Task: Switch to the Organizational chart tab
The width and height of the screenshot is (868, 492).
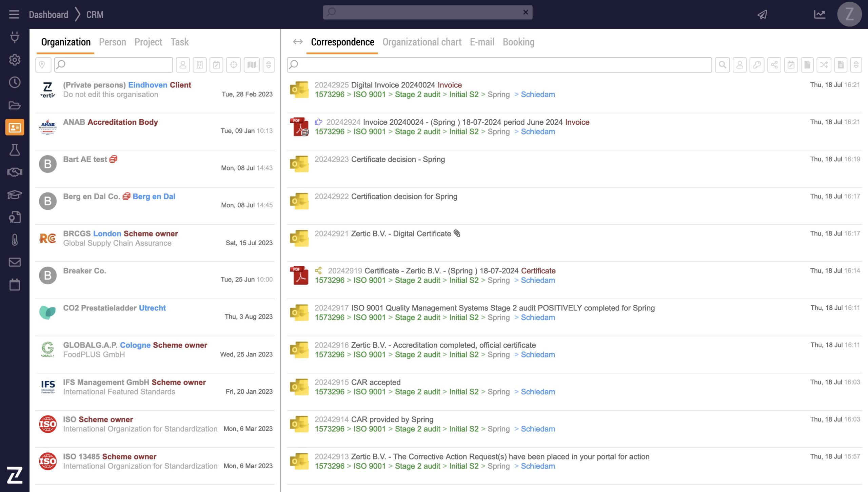Action: tap(422, 42)
